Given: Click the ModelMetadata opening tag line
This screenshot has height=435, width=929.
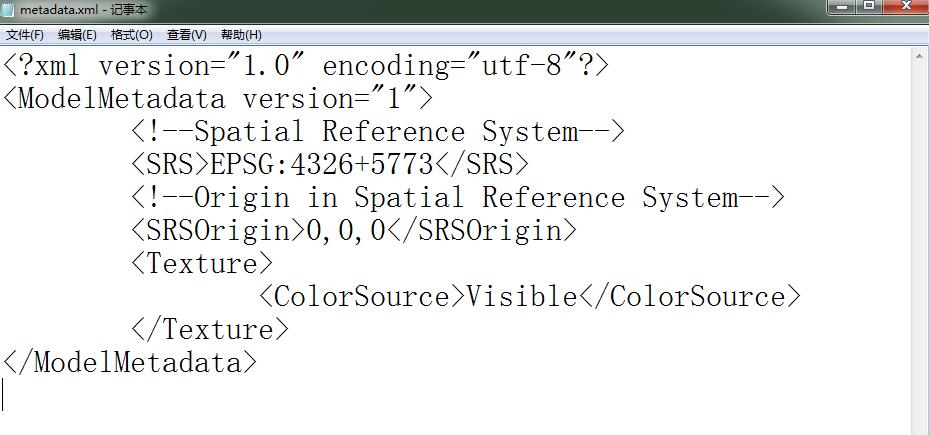Looking at the screenshot, I should pyautogui.click(x=218, y=99).
